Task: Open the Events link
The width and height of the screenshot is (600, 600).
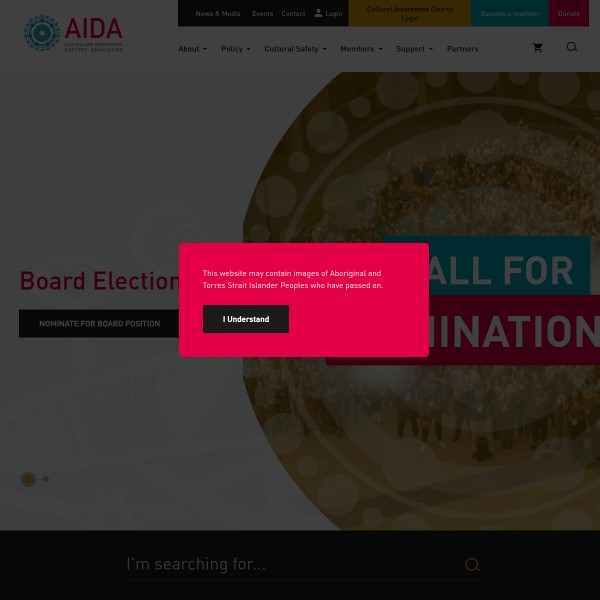Action: pyautogui.click(x=262, y=14)
